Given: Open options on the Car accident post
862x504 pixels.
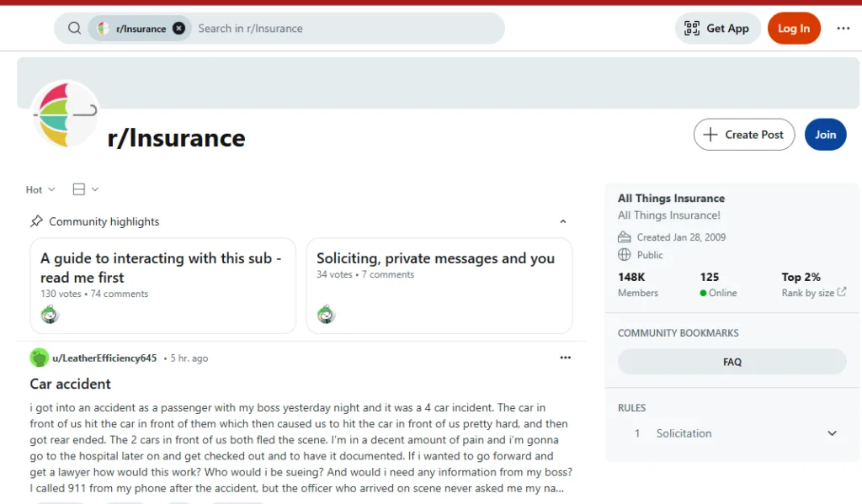Looking at the screenshot, I should (x=566, y=358).
